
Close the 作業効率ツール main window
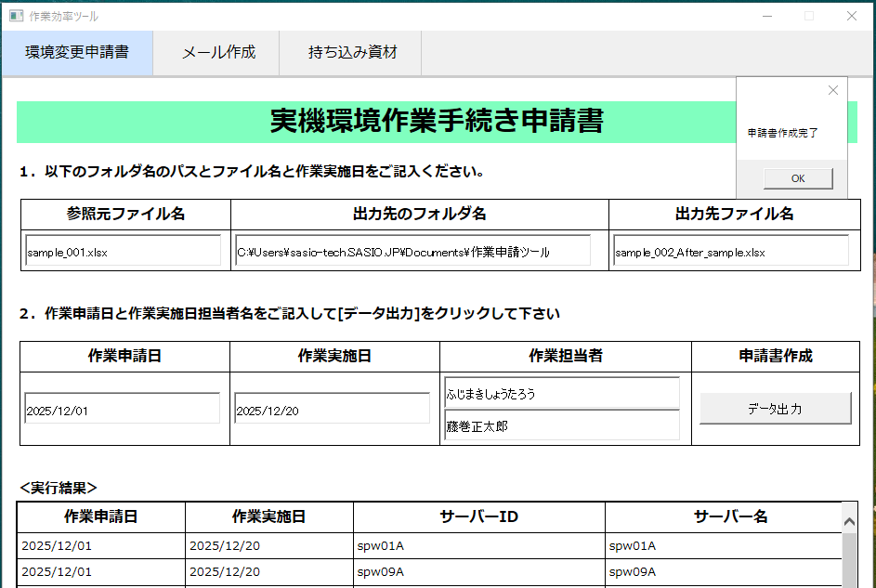click(851, 16)
